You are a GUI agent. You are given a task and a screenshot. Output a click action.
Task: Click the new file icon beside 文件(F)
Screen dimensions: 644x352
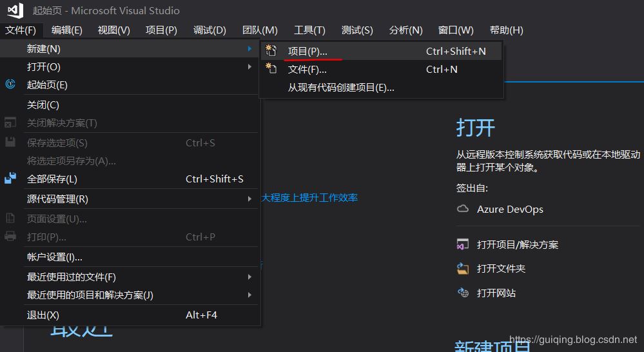[x=271, y=68]
